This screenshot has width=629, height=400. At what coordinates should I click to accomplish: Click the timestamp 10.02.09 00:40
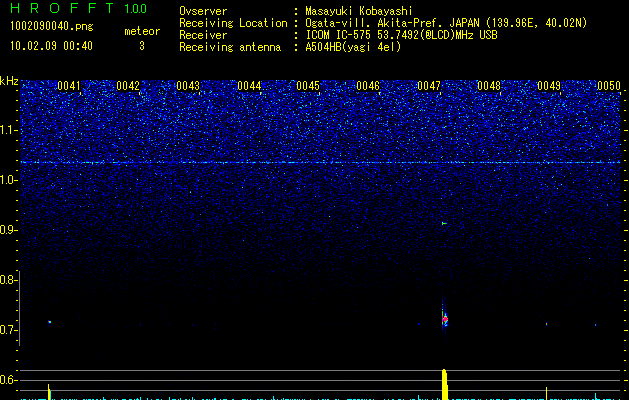pyautogui.click(x=51, y=46)
